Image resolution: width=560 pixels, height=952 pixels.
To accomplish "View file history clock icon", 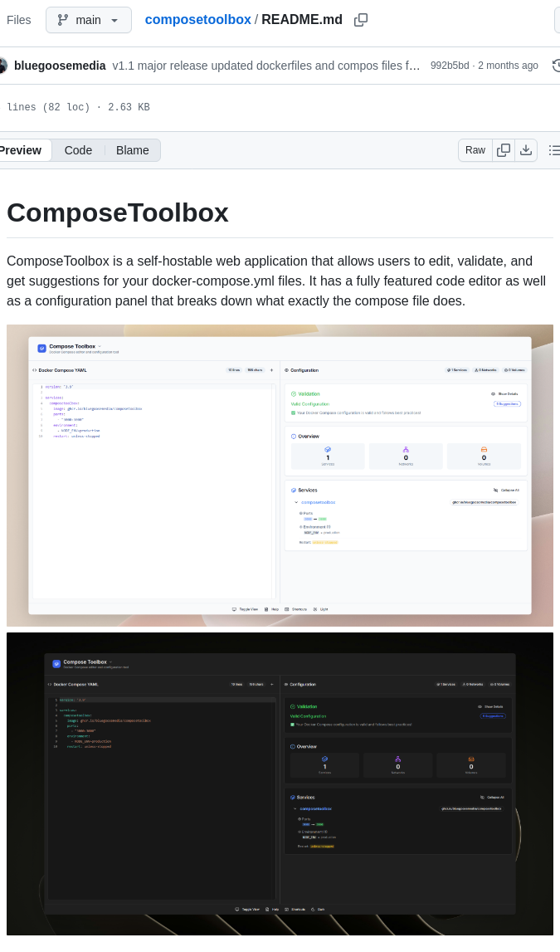I will [x=557, y=66].
